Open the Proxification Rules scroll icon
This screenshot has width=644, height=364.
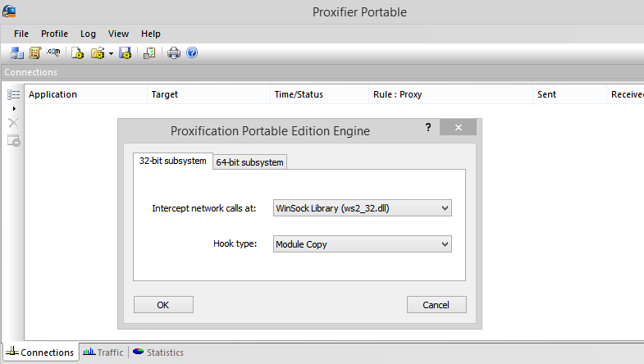(x=35, y=53)
